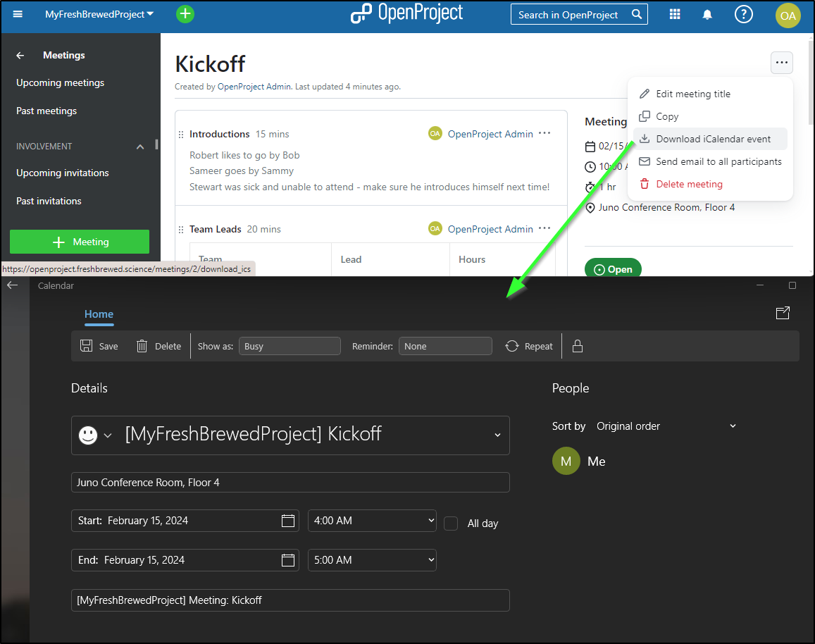This screenshot has height=644, width=815.
Task: Click the search magnifier icon
Action: pyautogui.click(x=637, y=14)
